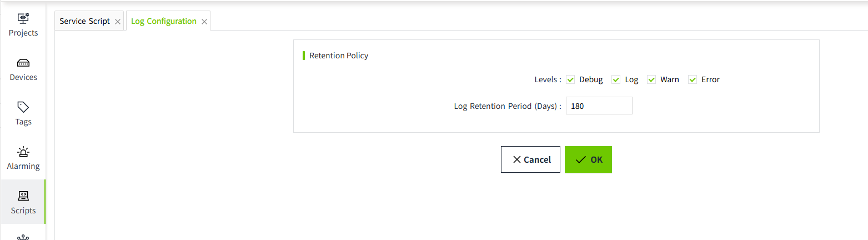
Task: Toggle the Log level checkbox
Action: coord(616,79)
